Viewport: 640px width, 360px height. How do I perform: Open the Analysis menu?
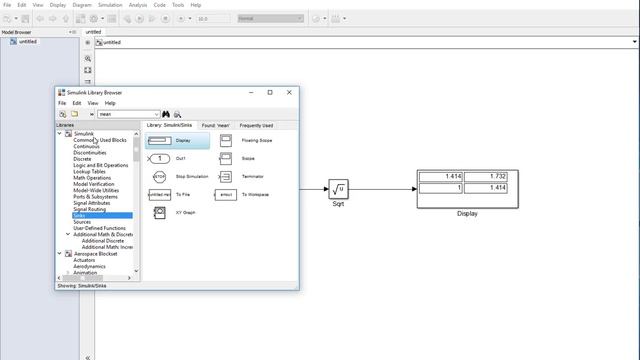point(138,5)
